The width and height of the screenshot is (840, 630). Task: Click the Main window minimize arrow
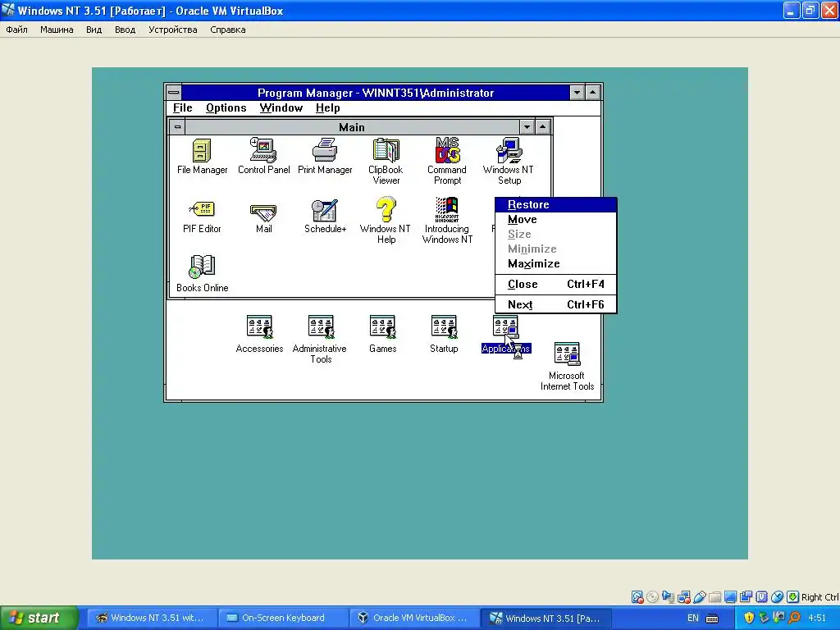[527, 127]
